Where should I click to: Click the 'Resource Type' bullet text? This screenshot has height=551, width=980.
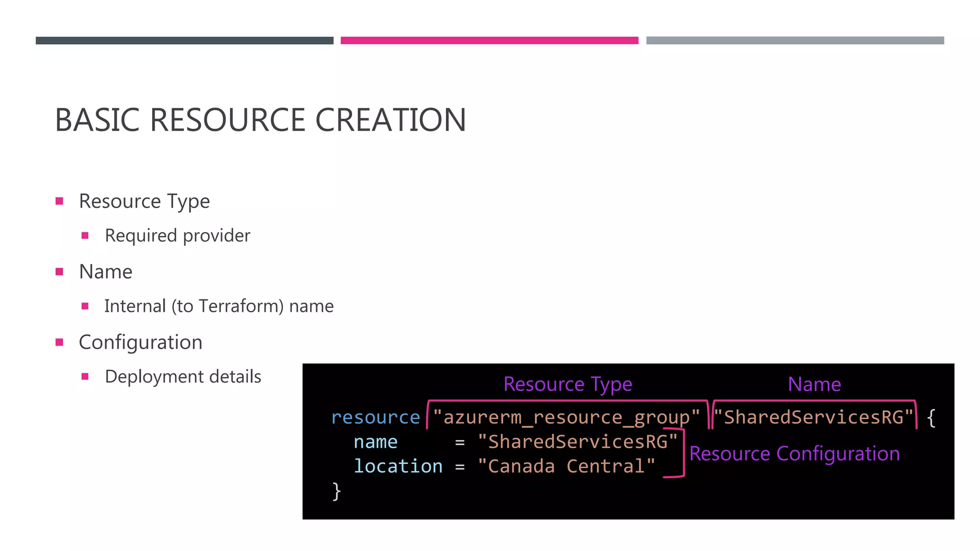tap(144, 201)
